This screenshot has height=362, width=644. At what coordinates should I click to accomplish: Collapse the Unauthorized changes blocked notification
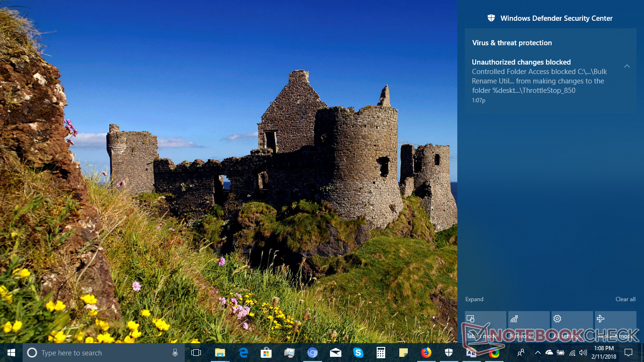point(627,66)
